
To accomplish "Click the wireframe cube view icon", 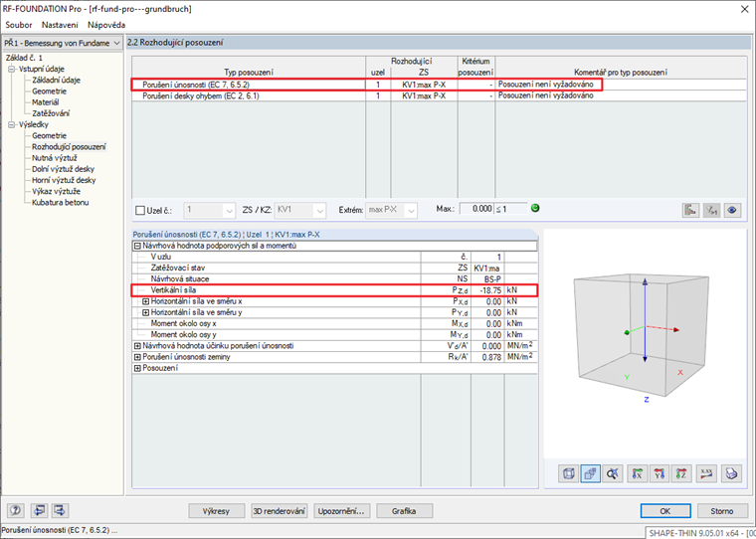I will pyautogui.click(x=568, y=473).
